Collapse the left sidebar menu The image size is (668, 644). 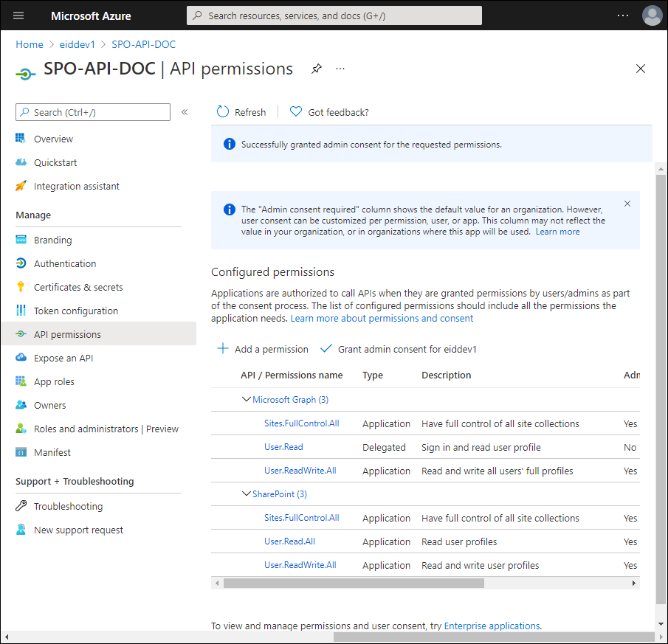point(185,112)
